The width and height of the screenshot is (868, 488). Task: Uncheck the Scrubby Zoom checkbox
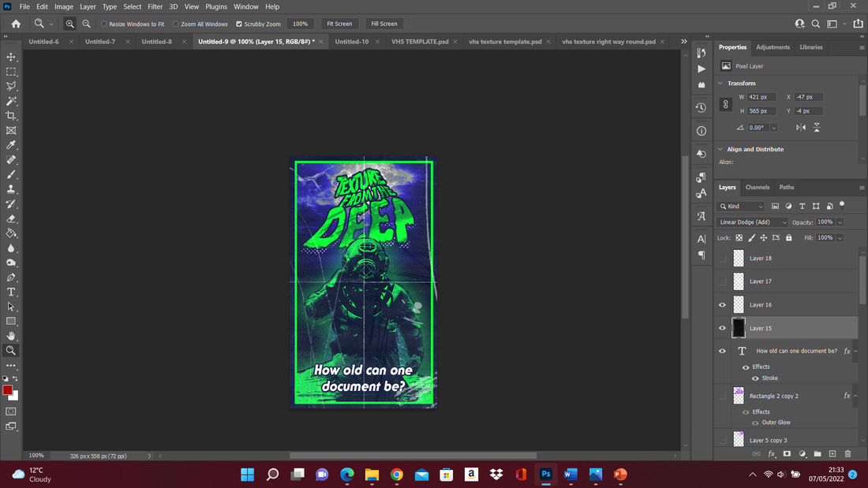coord(239,24)
